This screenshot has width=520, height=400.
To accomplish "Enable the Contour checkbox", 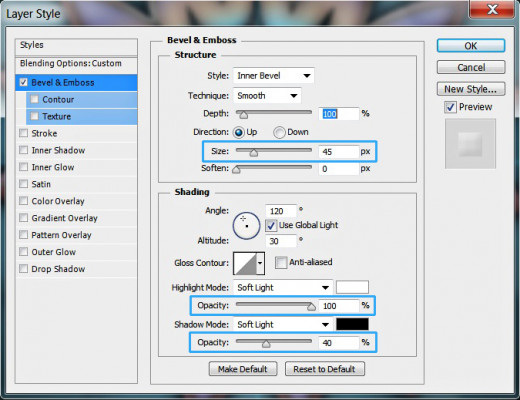I will click(34, 99).
